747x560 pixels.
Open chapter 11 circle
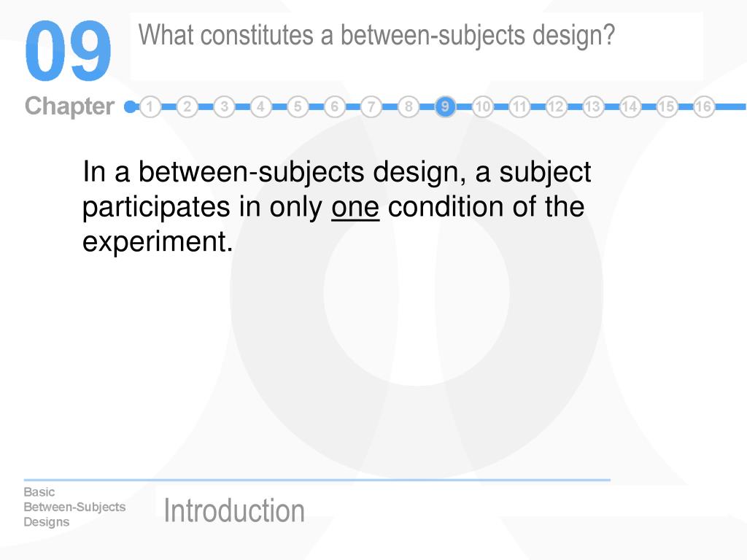(x=519, y=106)
